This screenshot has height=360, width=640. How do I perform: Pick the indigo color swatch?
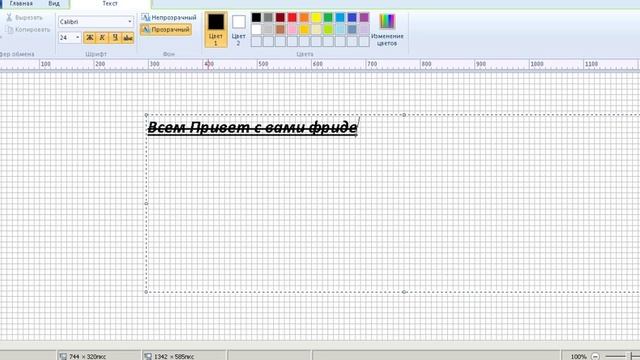click(352, 18)
